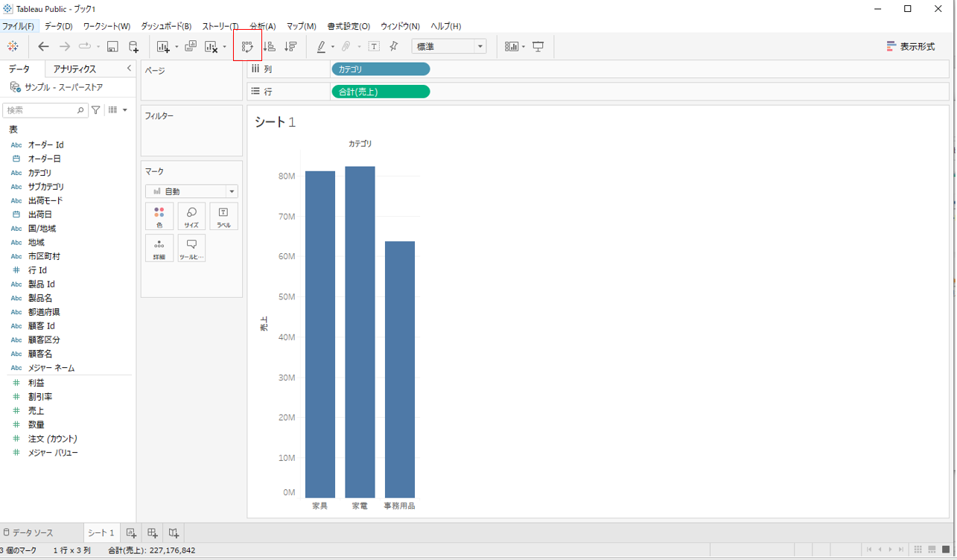The width and height of the screenshot is (957, 560).
Task: Toggle mark labels with T icon
Action: (x=374, y=46)
